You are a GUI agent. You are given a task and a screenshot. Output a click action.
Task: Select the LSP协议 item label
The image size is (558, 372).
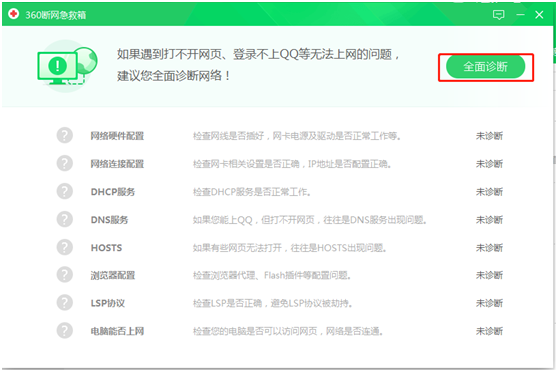tap(108, 303)
